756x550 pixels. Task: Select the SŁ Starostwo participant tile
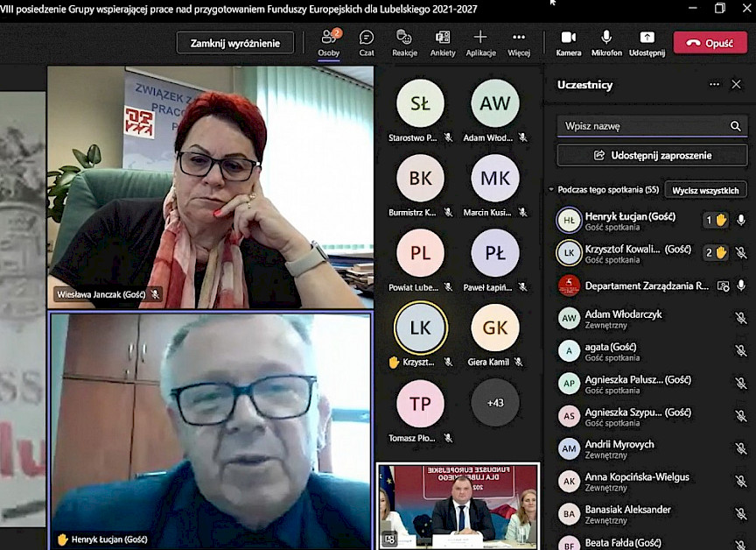click(420, 111)
